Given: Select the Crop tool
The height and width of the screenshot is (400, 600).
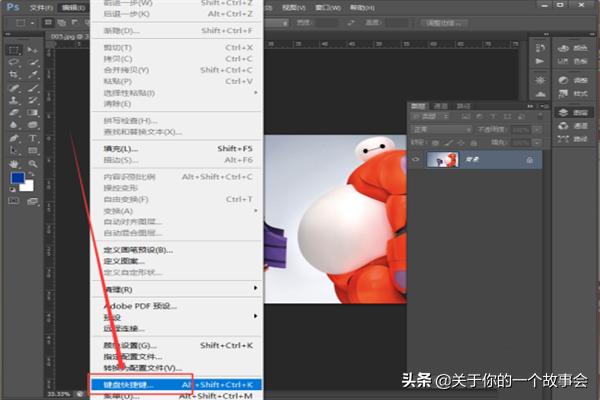Looking at the screenshot, I should pyautogui.click(x=14, y=75).
